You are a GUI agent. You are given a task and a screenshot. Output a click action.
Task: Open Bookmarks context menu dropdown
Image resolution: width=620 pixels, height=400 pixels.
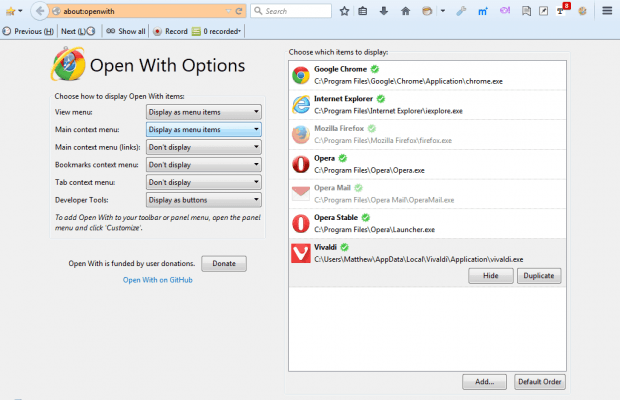(204, 164)
